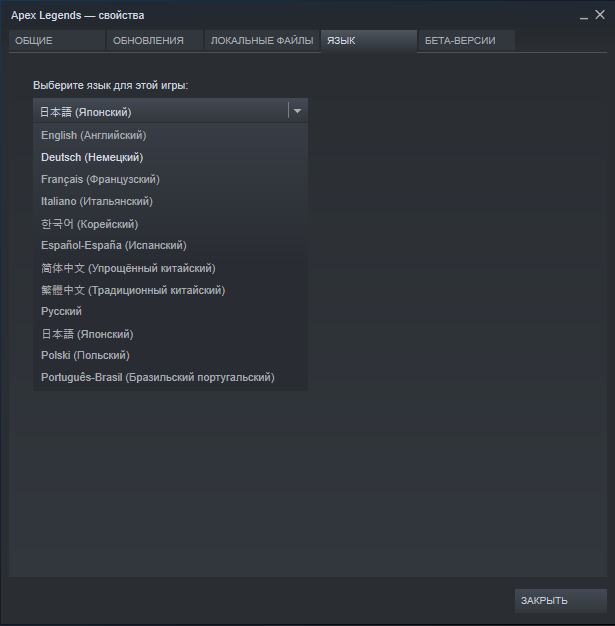Select English (Английский) from the list

(170, 135)
